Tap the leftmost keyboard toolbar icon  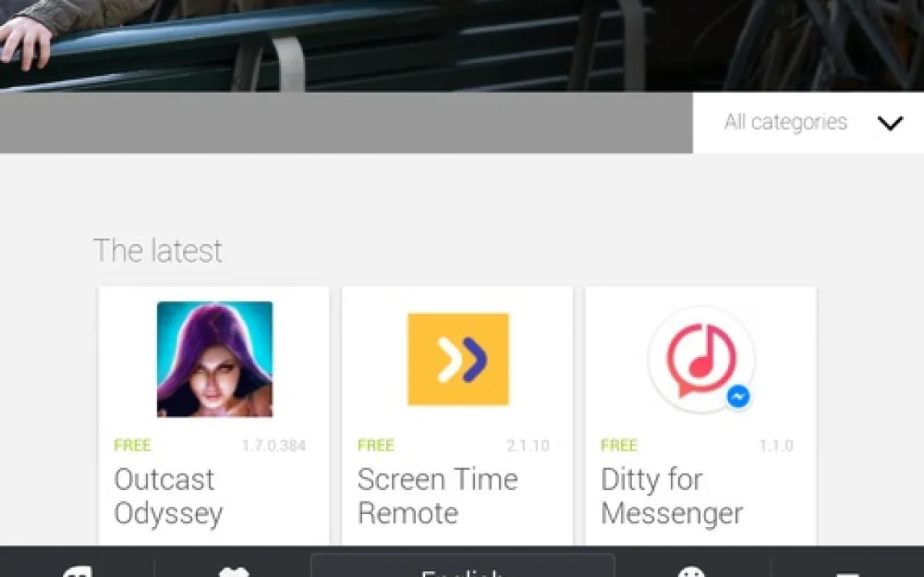pos(77,571)
